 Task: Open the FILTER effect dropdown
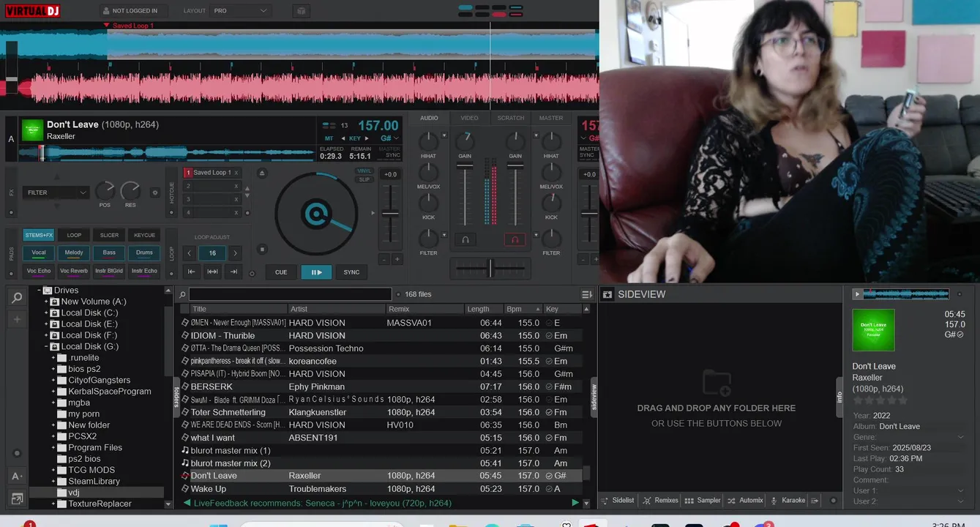tap(56, 193)
